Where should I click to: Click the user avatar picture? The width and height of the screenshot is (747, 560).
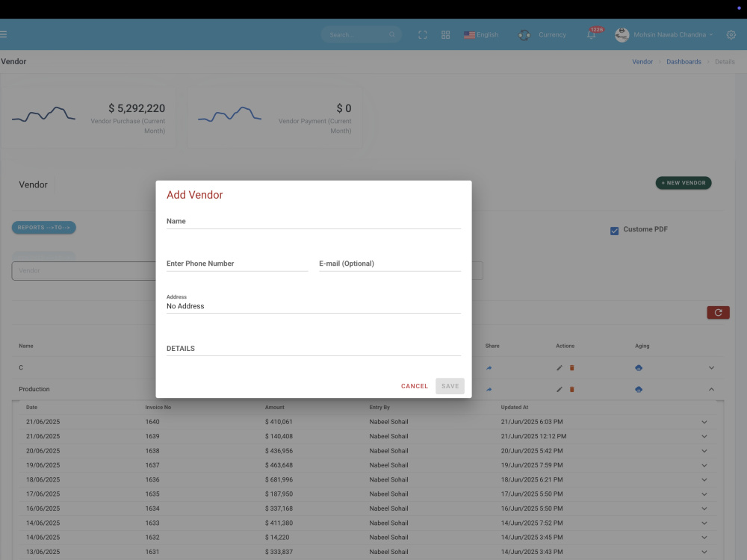(622, 35)
